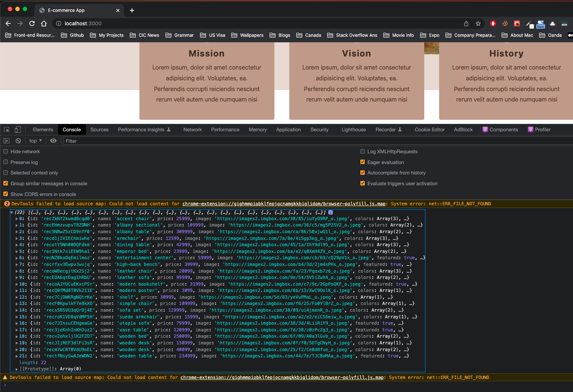Image resolution: width=573 pixels, height=392 pixels.
Task: Open the browser-polyfill.js.map link in first warning
Action: [x=284, y=204]
